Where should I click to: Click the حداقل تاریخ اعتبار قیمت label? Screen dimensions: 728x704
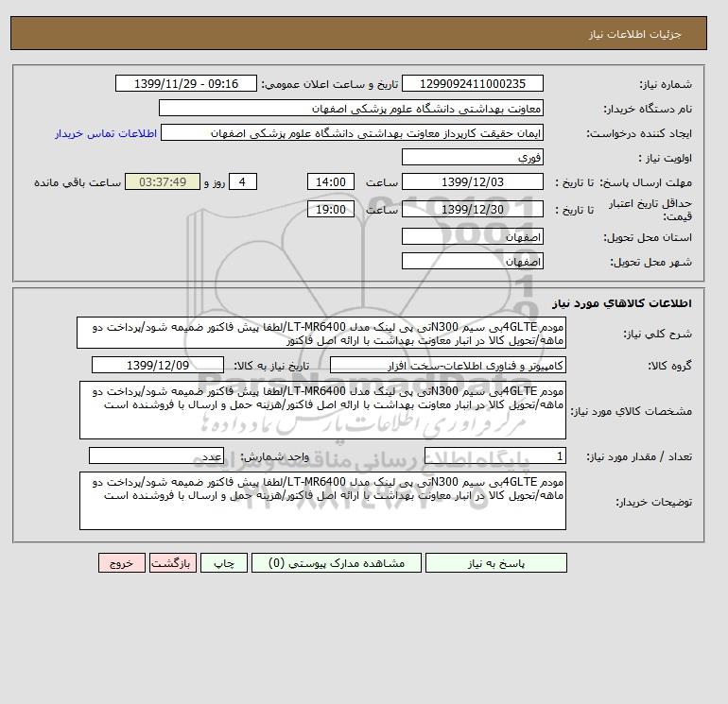point(650,210)
